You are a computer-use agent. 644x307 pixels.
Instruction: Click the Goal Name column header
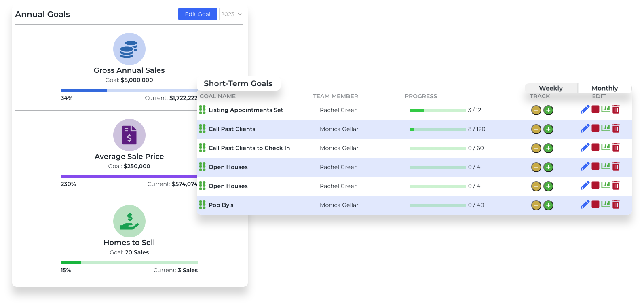point(217,96)
